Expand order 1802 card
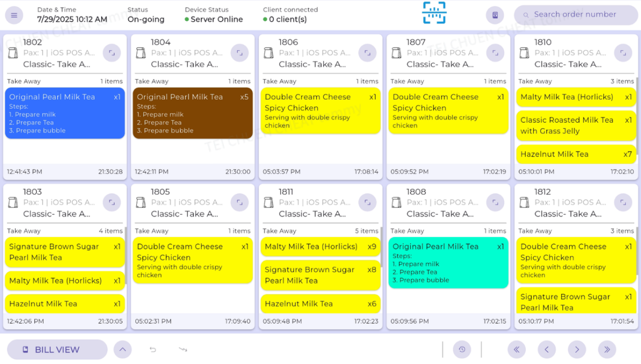641x364 pixels. click(112, 53)
